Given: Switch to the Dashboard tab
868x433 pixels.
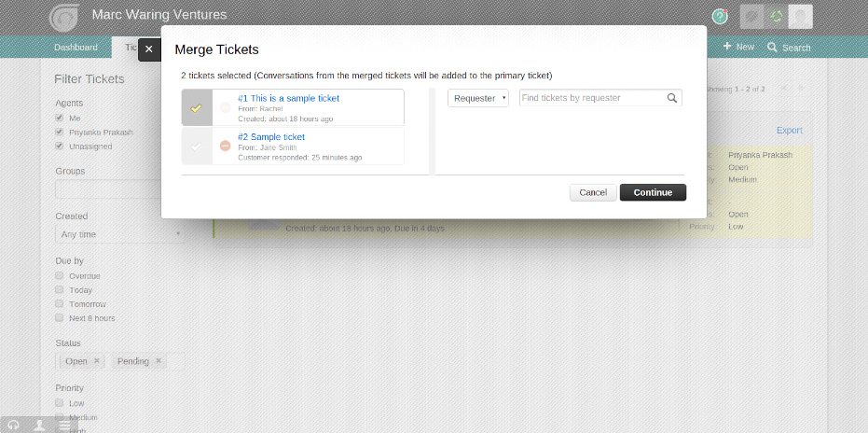Looking at the screenshot, I should pyautogui.click(x=76, y=48).
